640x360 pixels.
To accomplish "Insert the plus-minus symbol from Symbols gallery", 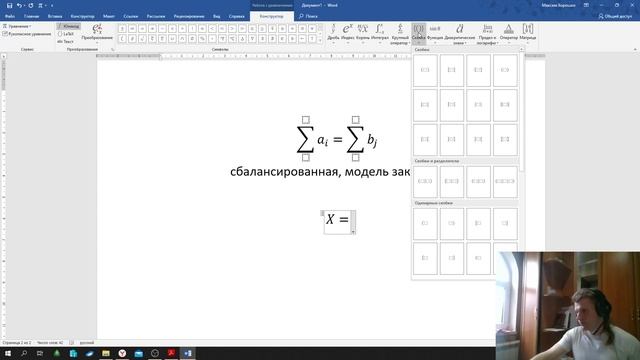I will coord(122,29).
